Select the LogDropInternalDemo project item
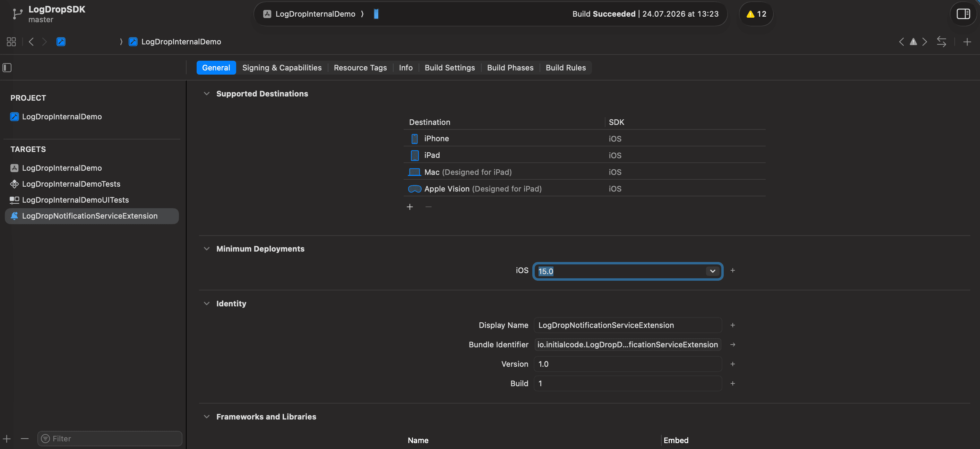Viewport: 980px width, 449px height. click(56, 117)
